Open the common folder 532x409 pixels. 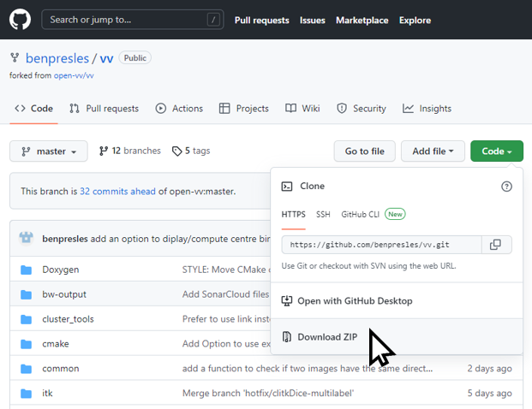(x=61, y=369)
